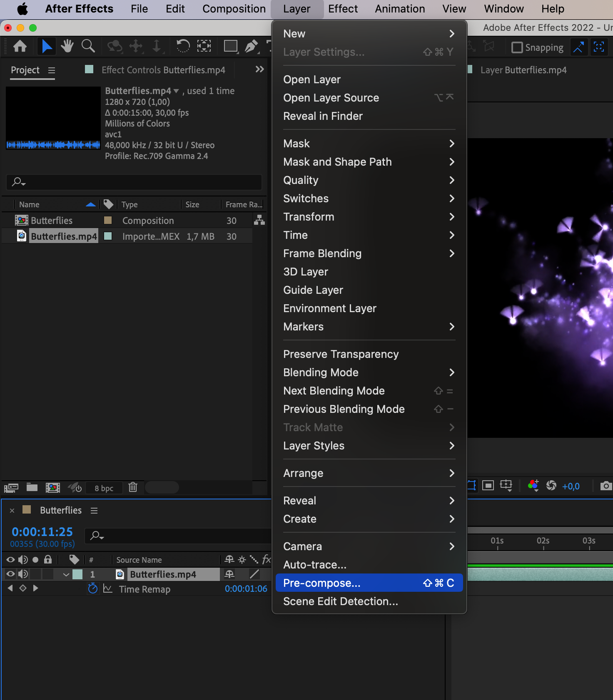Sort project items by Name column

click(29, 204)
